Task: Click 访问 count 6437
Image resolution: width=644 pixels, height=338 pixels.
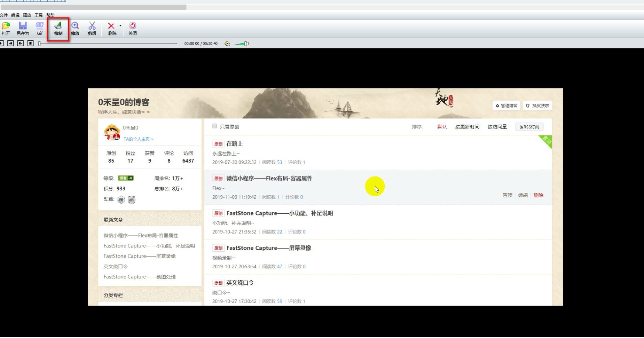Action: 188,160
